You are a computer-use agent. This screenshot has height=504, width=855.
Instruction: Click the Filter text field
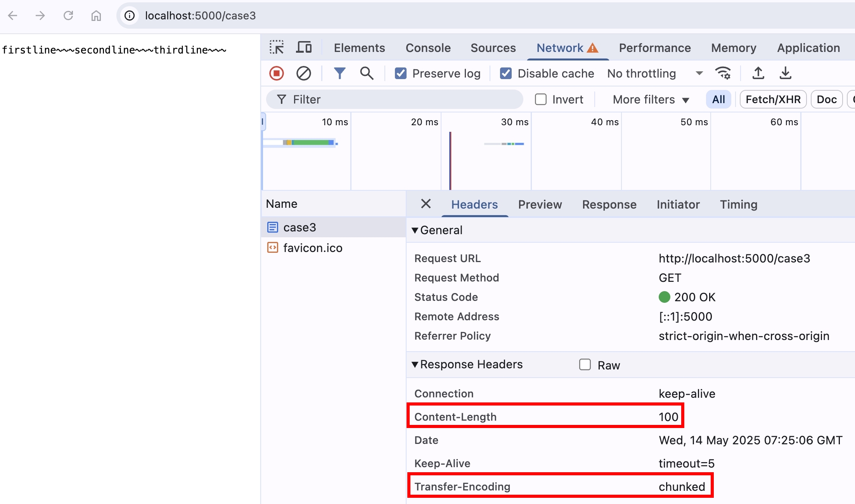395,100
